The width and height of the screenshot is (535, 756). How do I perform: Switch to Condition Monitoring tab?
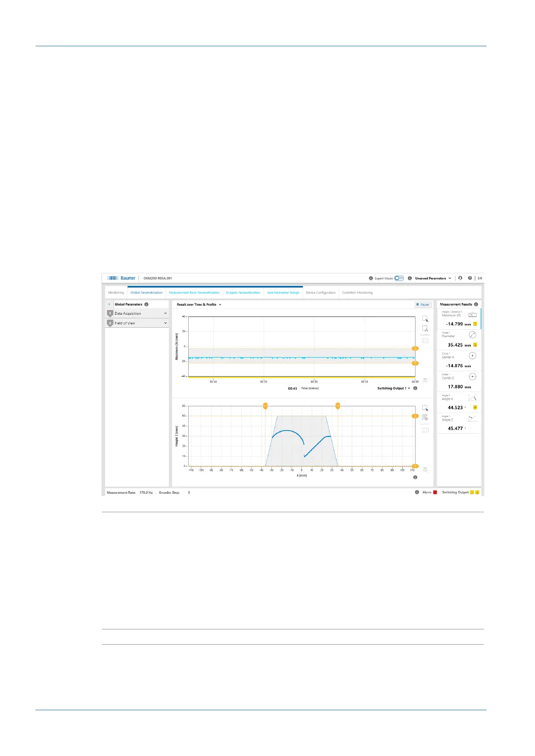(x=357, y=293)
